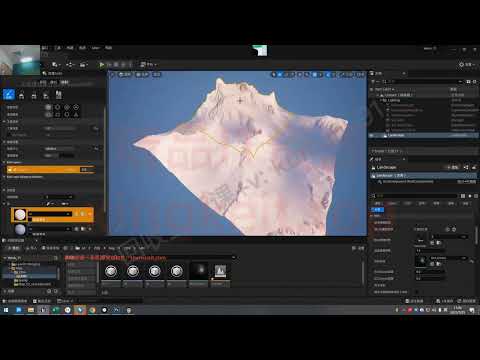Switch to the third Landscape mode tab (Paint)
This screenshot has height=360, width=480.
(x=64, y=82)
